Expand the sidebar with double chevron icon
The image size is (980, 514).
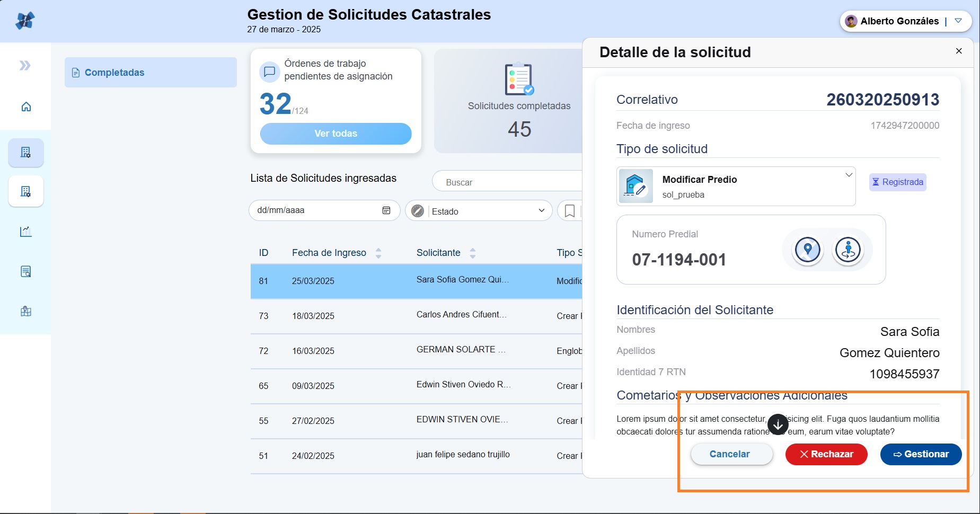click(x=25, y=66)
